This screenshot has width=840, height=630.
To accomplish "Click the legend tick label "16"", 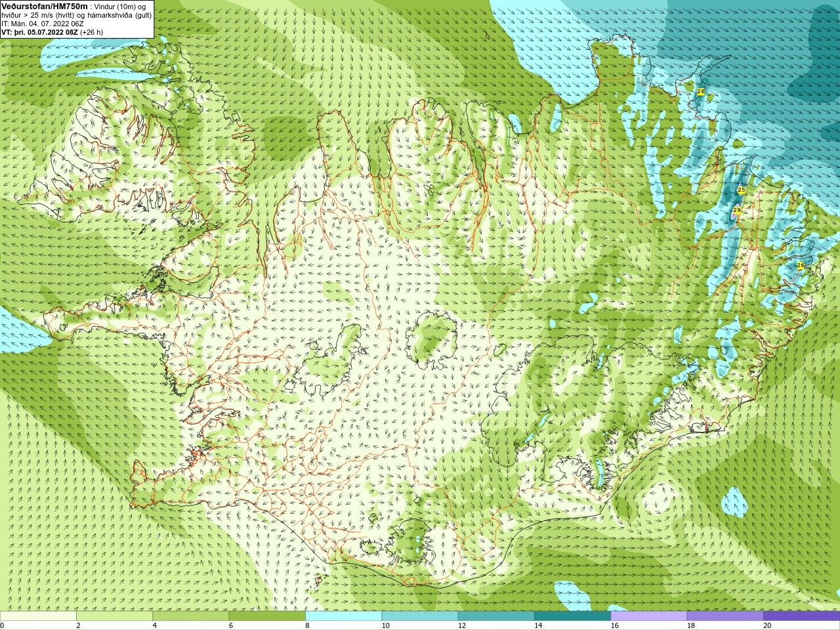I will tap(614, 625).
